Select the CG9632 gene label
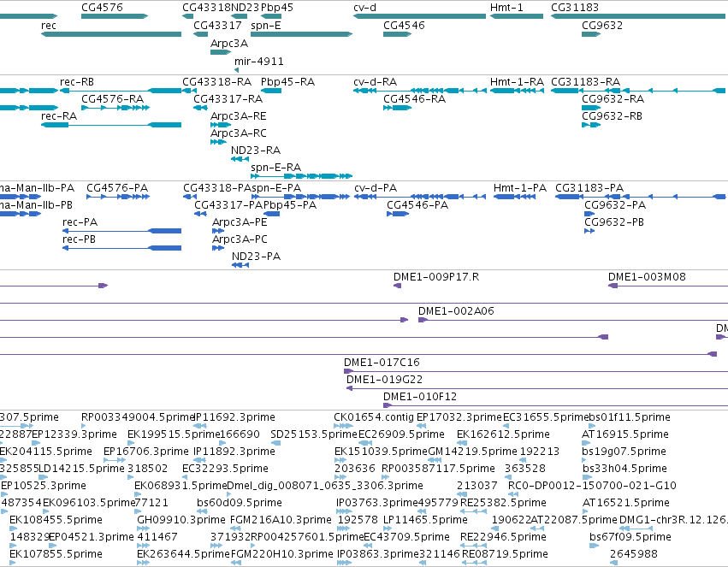The image size is (728, 567). tap(602, 26)
